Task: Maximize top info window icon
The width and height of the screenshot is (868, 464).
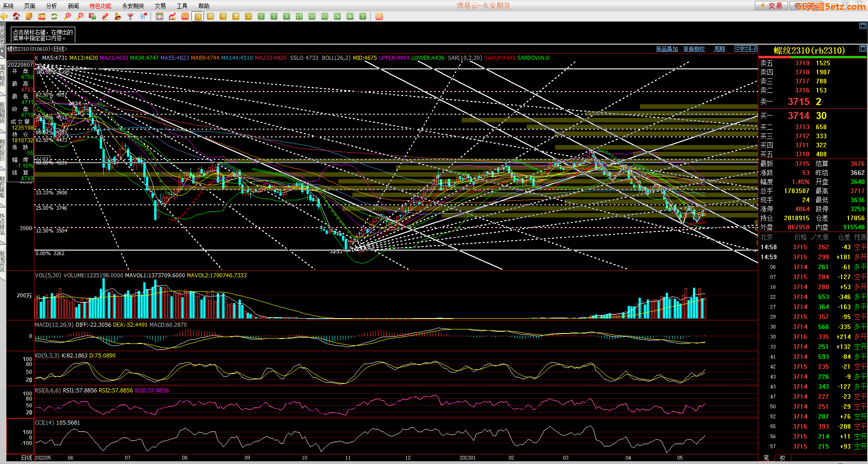Action: [x=863, y=26]
